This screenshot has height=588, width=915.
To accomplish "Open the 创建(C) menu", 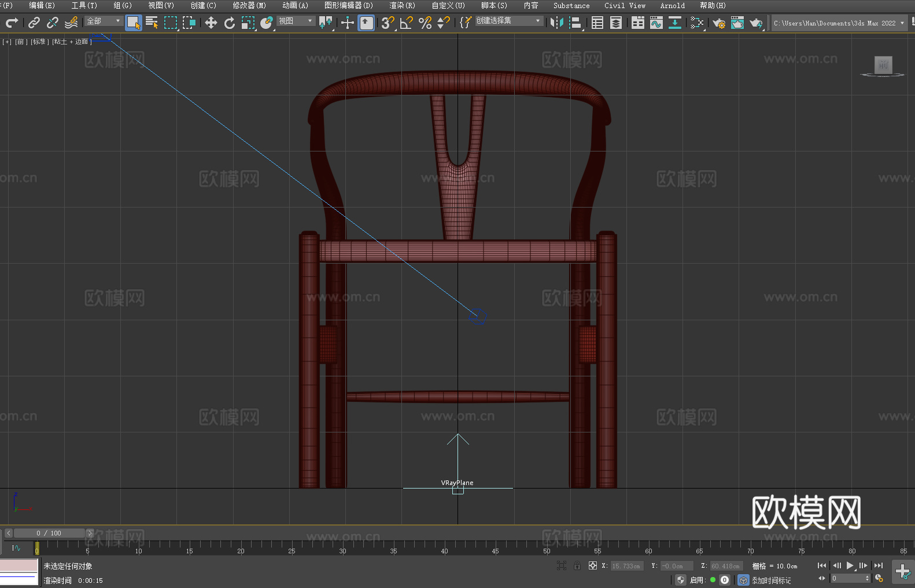I will point(204,5).
